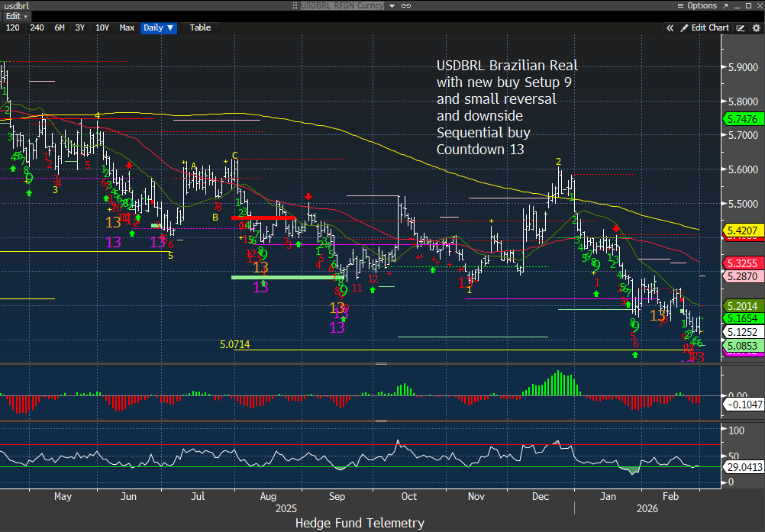Click the double-chevron collapse toolbar icon
The width and height of the screenshot is (765, 532).
(x=670, y=27)
